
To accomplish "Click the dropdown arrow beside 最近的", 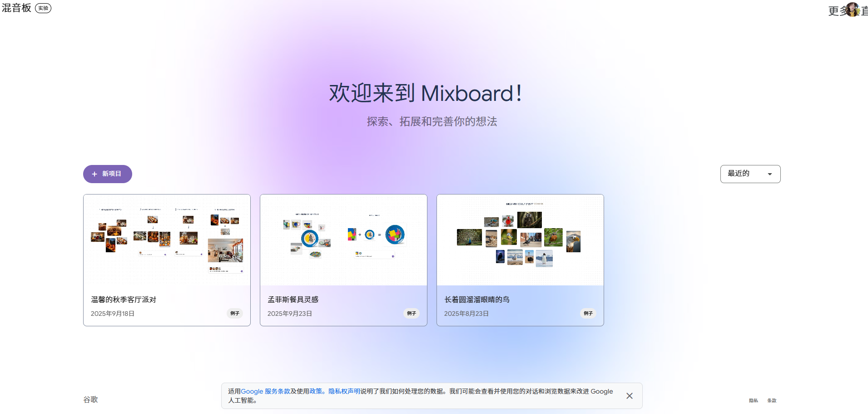I will [769, 174].
